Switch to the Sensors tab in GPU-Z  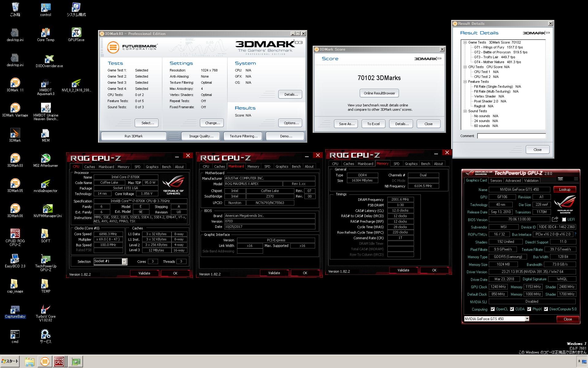coord(496,181)
